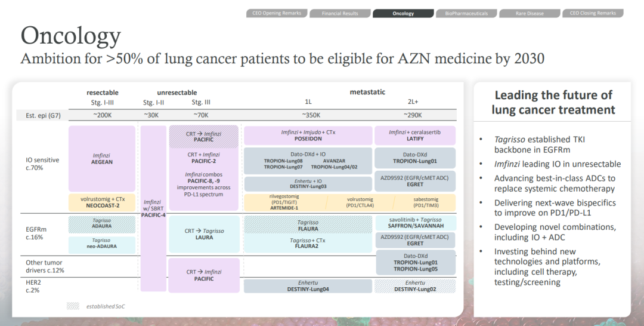
Task: Select the Tagrisso ADAURA box
Action: 102,223
